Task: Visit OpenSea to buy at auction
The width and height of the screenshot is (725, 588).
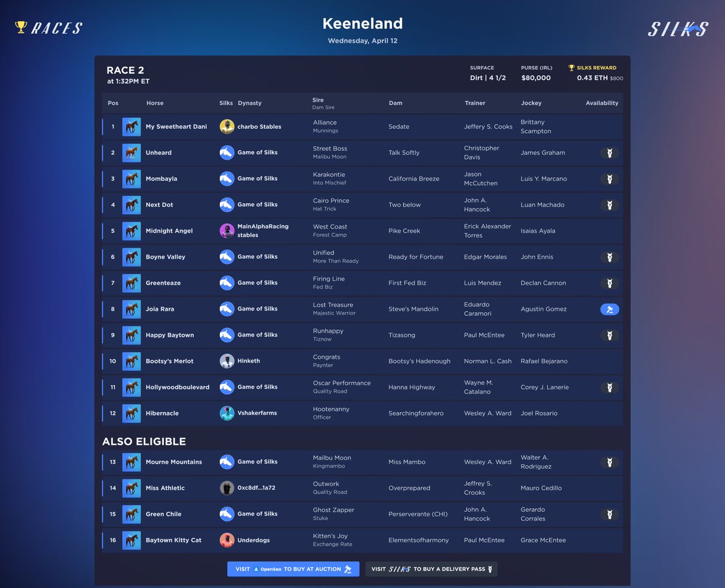Action: 293,569
